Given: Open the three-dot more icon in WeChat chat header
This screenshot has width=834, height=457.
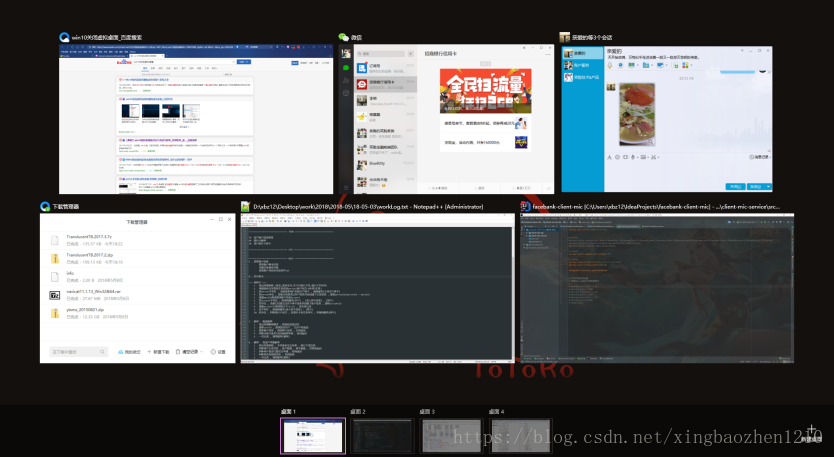Looking at the screenshot, I should pos(548,54).
